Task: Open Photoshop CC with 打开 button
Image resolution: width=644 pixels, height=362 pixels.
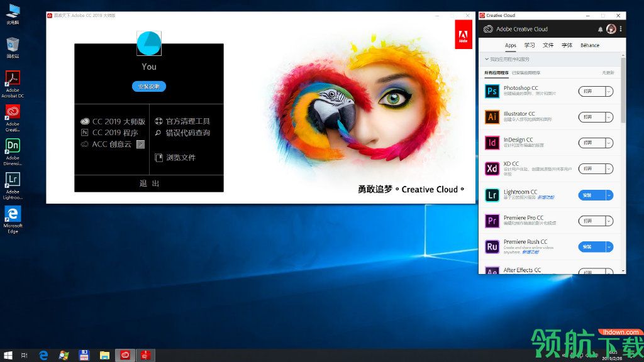Action: pyautogui.click(x=592, y=91)
